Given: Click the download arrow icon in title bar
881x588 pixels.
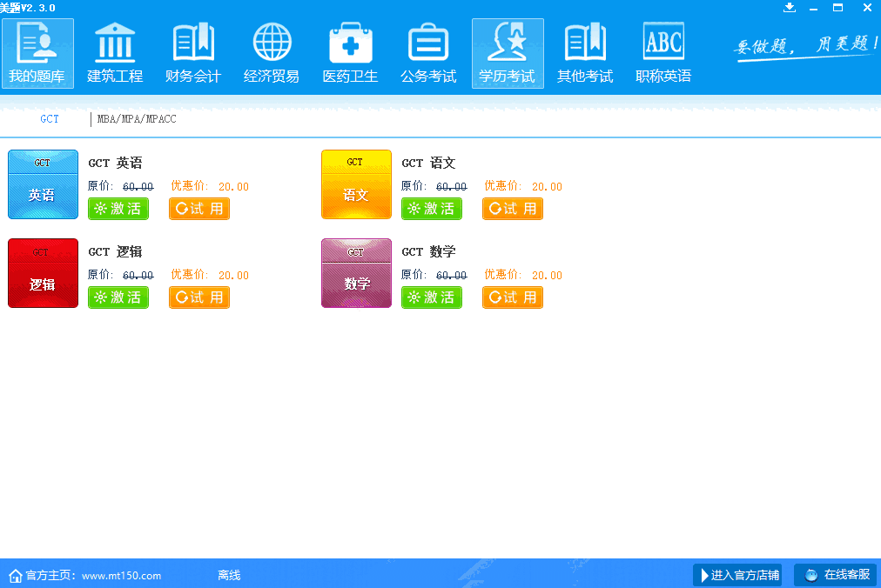Looking at the screenshot, I should click(790, 7).
